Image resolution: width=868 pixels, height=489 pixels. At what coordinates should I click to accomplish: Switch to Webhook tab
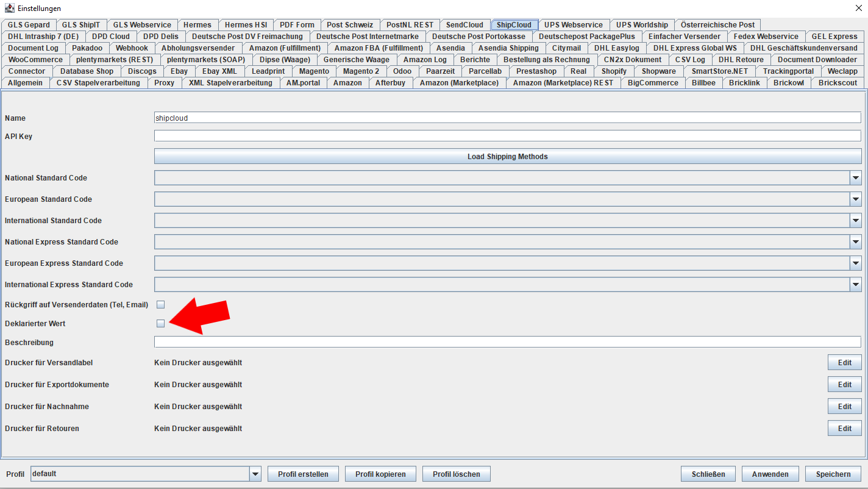click(x=132, y=48)
